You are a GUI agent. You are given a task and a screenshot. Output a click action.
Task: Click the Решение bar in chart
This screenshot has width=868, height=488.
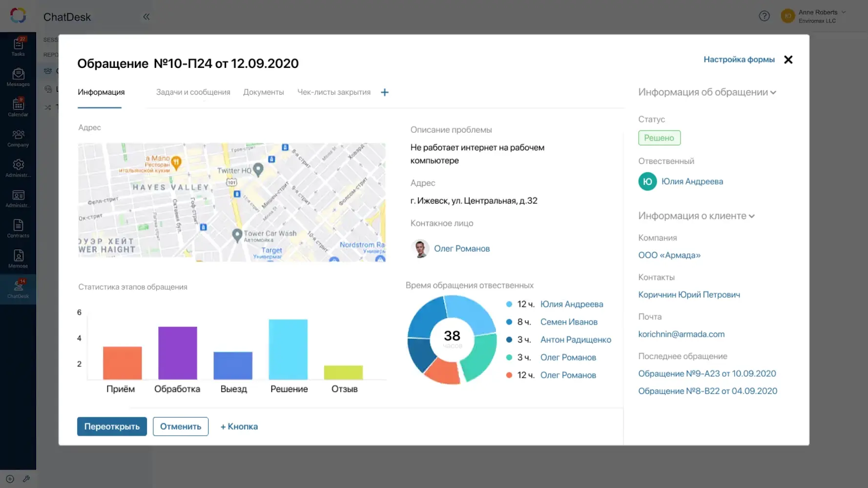click(288, 349)
